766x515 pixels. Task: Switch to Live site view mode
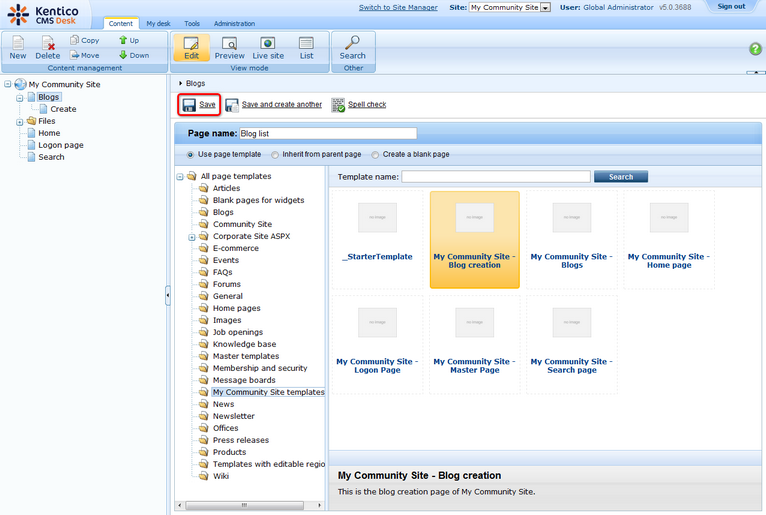pyautogui.click(x=268, y=48)
